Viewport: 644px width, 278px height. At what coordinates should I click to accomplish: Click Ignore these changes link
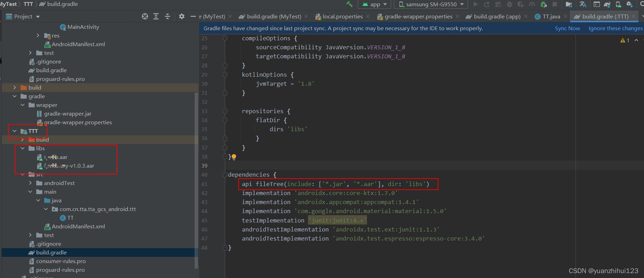pyautogui.click(x=616, y=28)
